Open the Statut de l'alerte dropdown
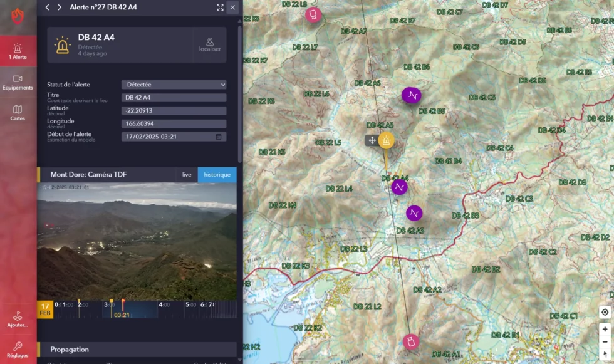Screen dimensions: 614x364 174,85
